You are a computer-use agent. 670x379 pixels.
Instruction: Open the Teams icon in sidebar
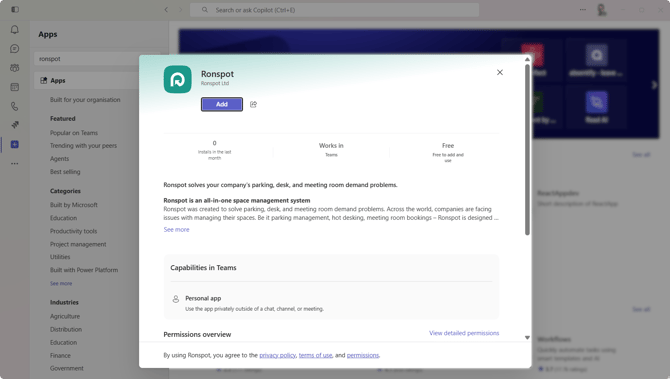point(15,68)
